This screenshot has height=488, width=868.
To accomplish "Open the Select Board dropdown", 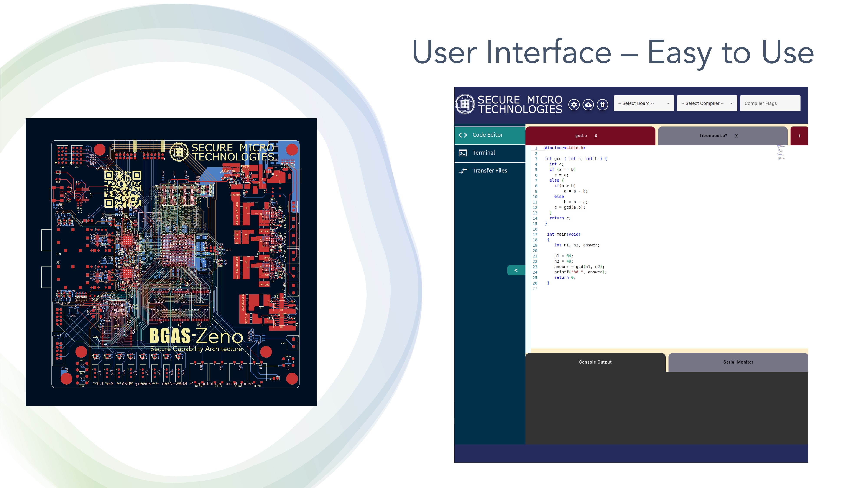I will point(644,103).
